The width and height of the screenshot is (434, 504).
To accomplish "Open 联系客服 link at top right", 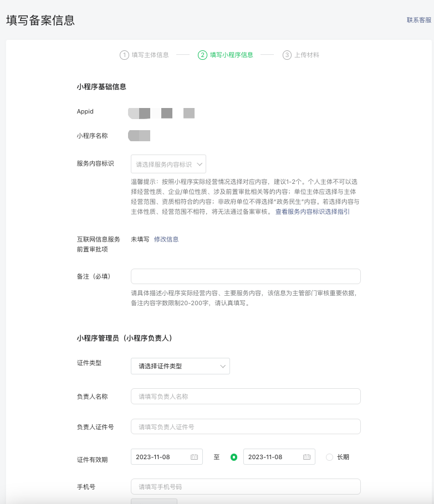I will tap(419, 20).
